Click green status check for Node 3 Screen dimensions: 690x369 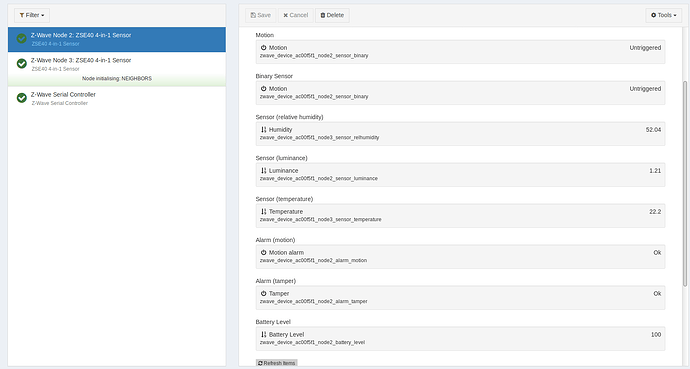point(22,63)
